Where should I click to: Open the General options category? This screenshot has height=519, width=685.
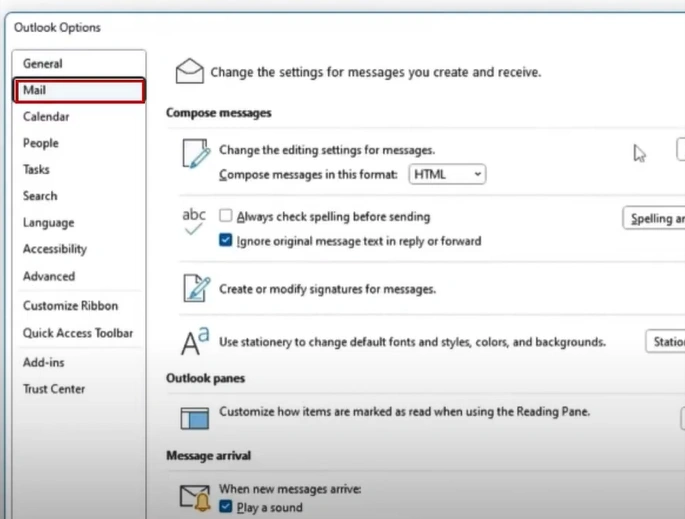(79, 64)
